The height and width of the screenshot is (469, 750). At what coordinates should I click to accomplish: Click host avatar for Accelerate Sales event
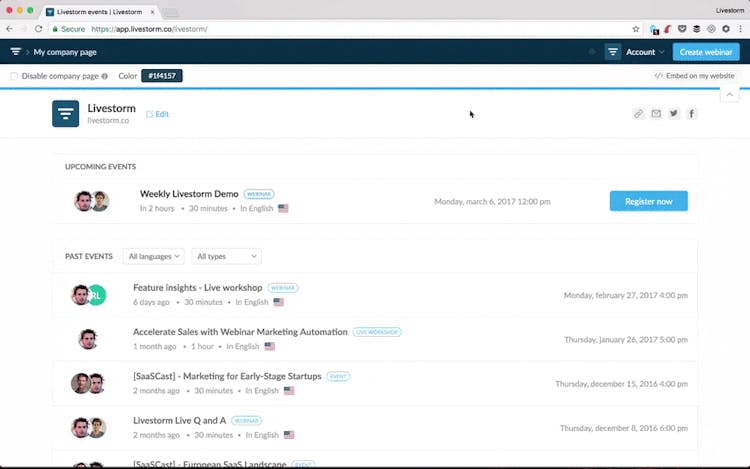(88, 339)
